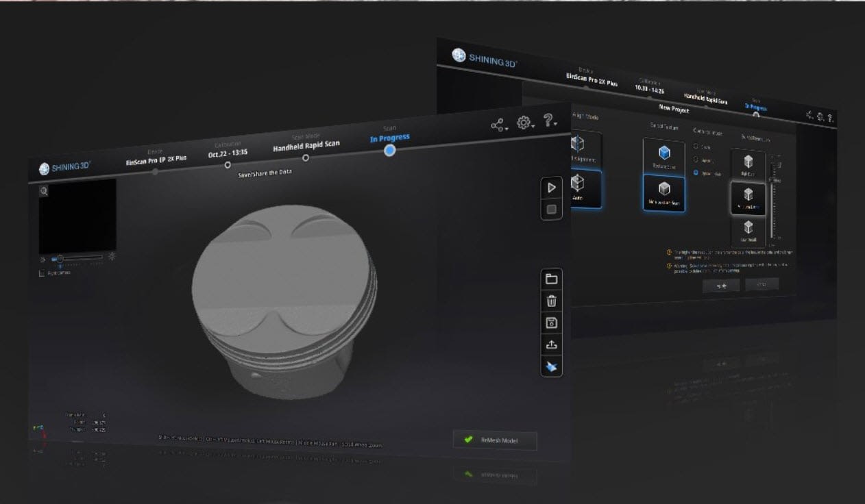Enable the Right camera checkbox

click(x=42, y=273)
